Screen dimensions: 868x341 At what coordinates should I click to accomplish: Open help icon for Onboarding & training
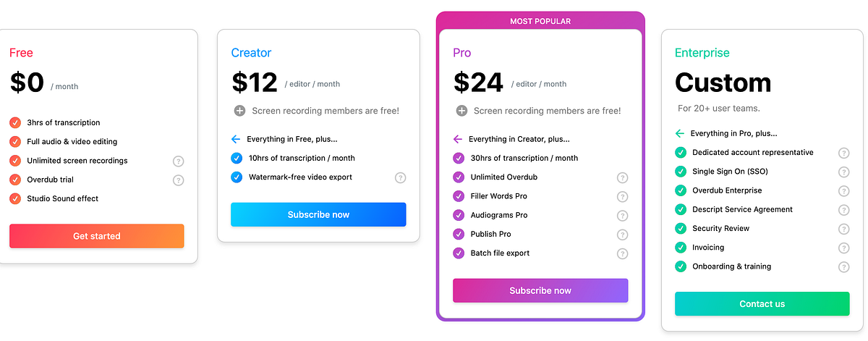point(843,266)
